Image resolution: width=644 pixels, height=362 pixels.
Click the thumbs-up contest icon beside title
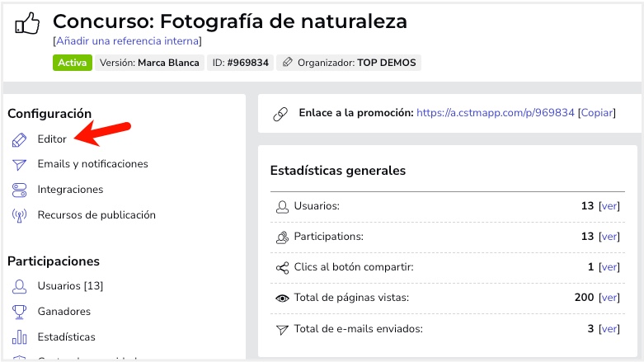[x=27, y=23]
